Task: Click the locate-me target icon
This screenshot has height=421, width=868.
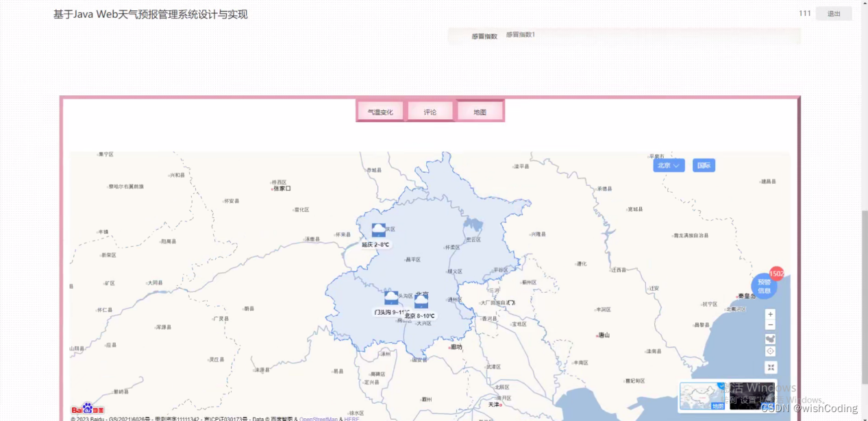Action: click(x=771, y=351)
